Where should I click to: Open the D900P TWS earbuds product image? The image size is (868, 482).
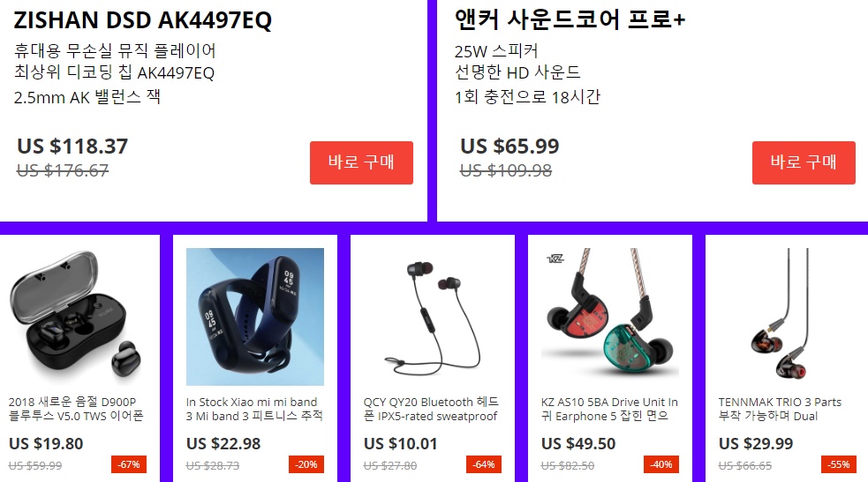(x=78, y=317)
